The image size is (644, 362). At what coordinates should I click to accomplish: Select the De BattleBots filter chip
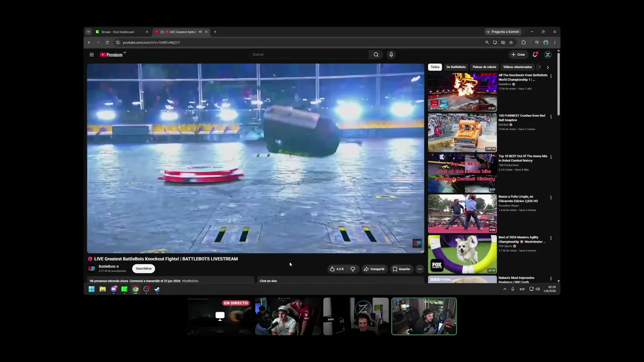point(456,67)
